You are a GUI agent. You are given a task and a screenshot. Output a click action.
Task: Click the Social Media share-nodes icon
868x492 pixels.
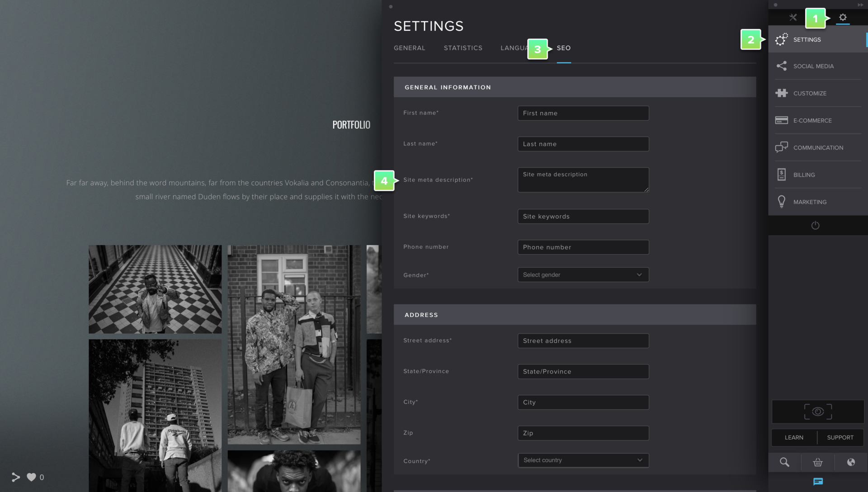pyautogui.click(x=781, y=66)
